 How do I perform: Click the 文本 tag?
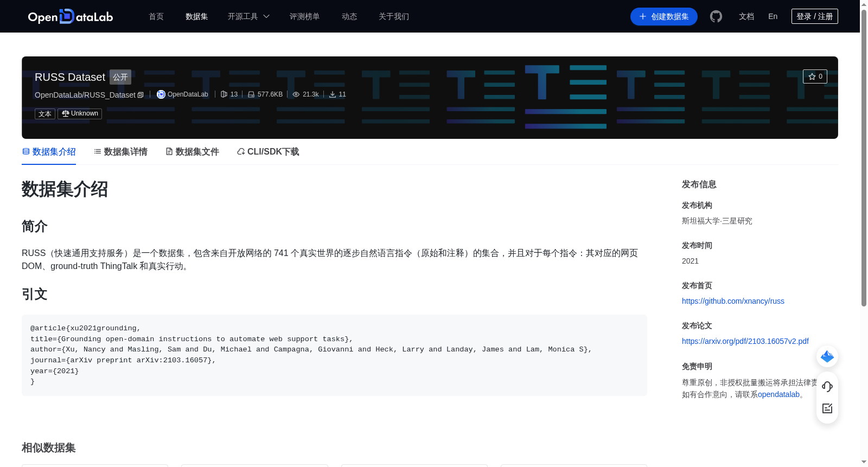[45, 114]
